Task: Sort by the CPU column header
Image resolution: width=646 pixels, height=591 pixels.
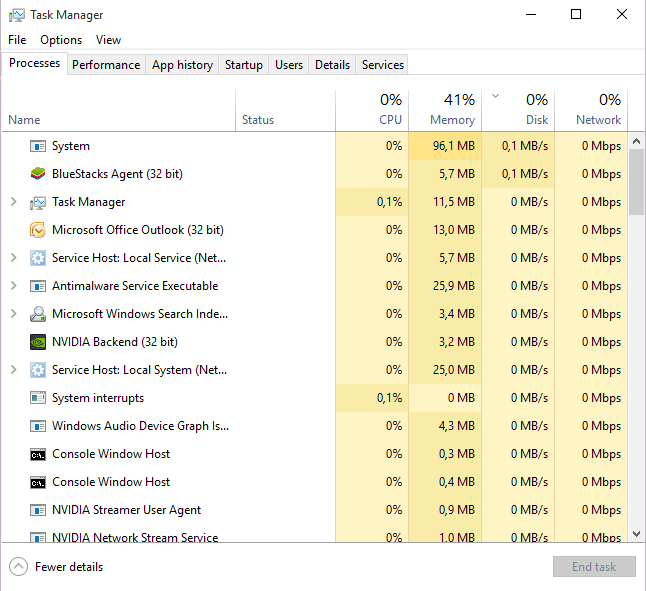Action: (x=372, y=111)
